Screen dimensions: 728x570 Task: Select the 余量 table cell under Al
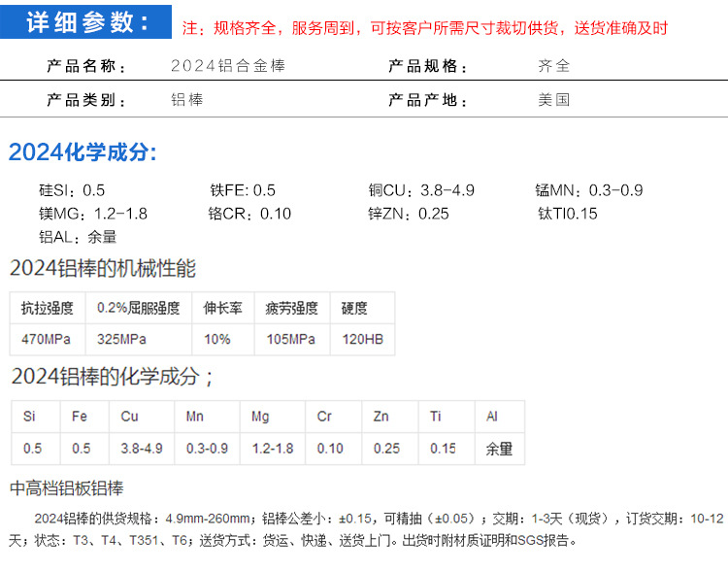pos(500,449)
